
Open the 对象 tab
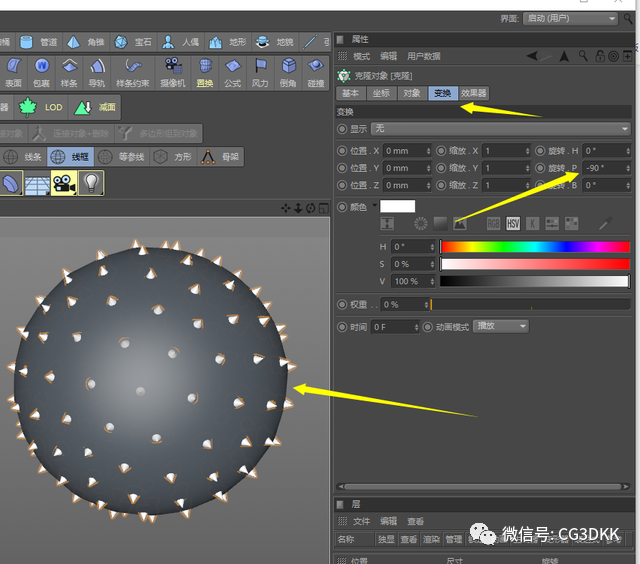pos(412,93)
